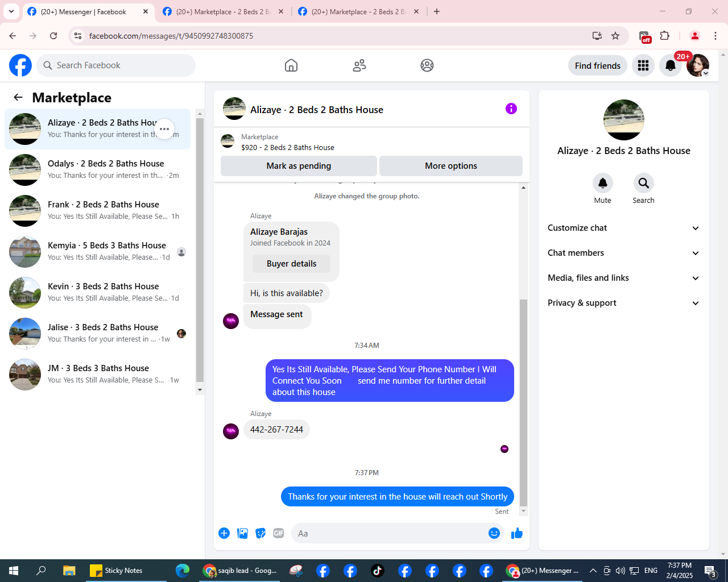Image resolution: width=728 pixels, height=582 pixels.
Task: Open the $920 - 2 Beds 2 Baths listing
Action: point(287,147)
